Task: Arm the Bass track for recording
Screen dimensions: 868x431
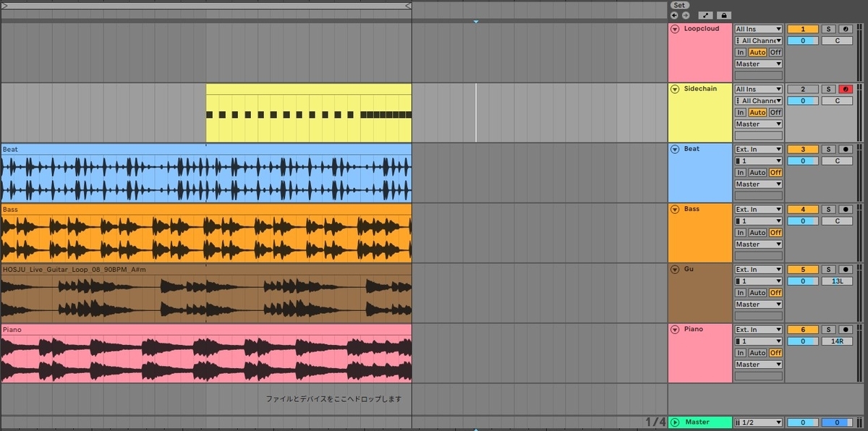Action: click(x=846, y=209)
